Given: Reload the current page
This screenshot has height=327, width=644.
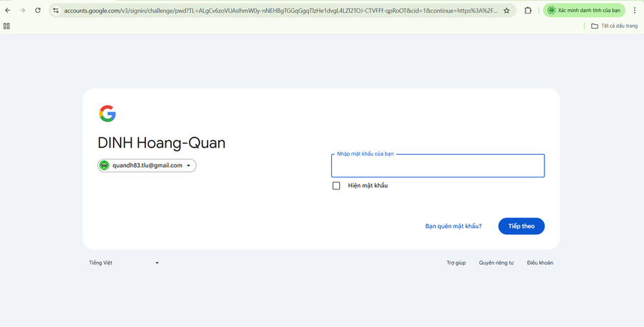Looking at the screenshot, I should (x=38, y=10).
